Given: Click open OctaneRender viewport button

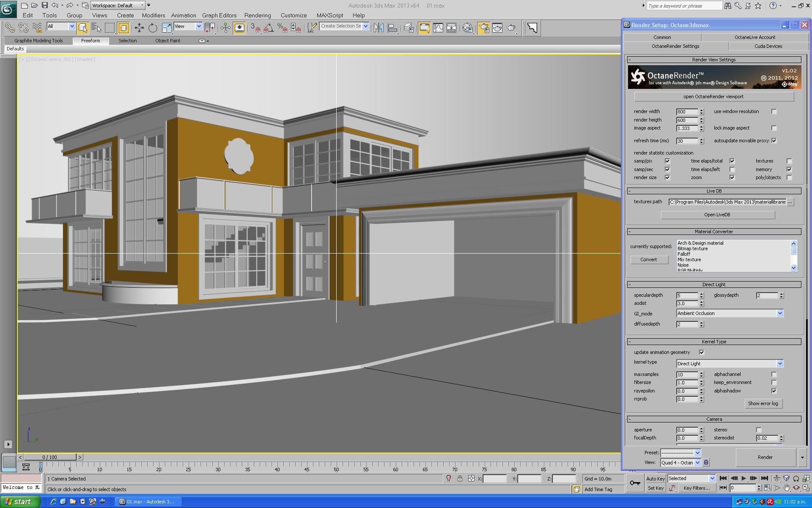Looking at the screenshot, I should [x=713, y=97].
